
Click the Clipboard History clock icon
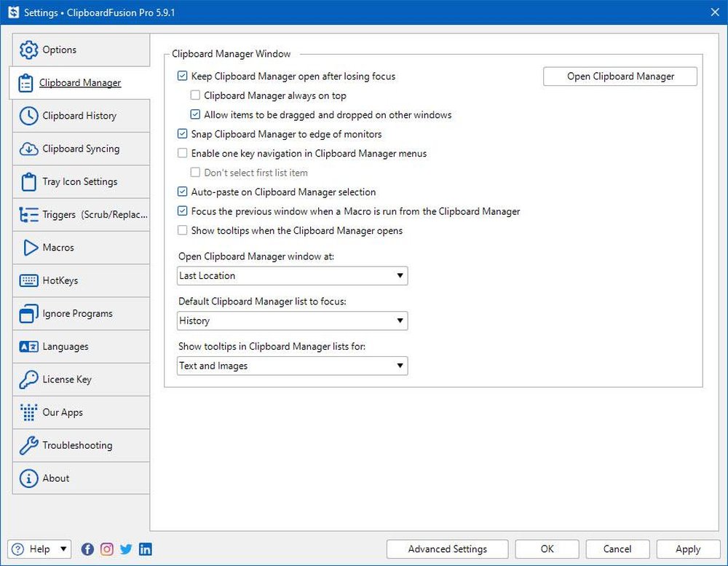28,116
